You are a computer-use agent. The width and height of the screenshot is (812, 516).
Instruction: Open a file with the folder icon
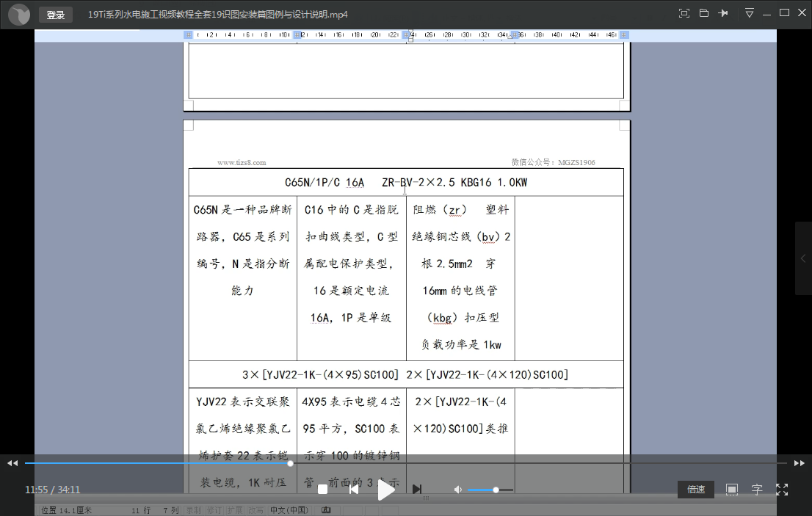tap(704, 13)
